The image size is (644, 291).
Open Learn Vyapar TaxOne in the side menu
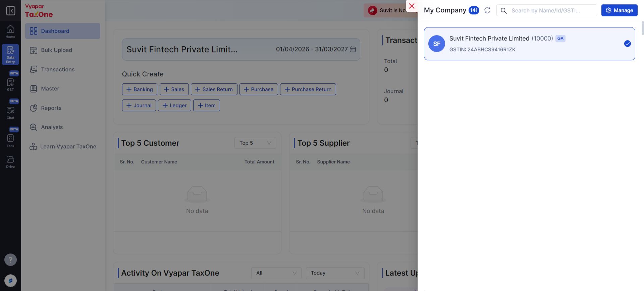pos(63,147)
